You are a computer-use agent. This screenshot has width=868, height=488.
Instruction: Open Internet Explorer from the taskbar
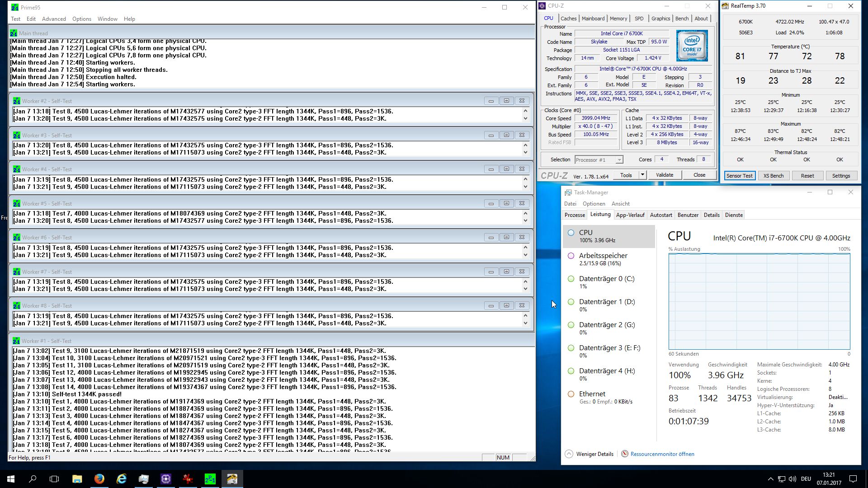(x=121, y=479)
